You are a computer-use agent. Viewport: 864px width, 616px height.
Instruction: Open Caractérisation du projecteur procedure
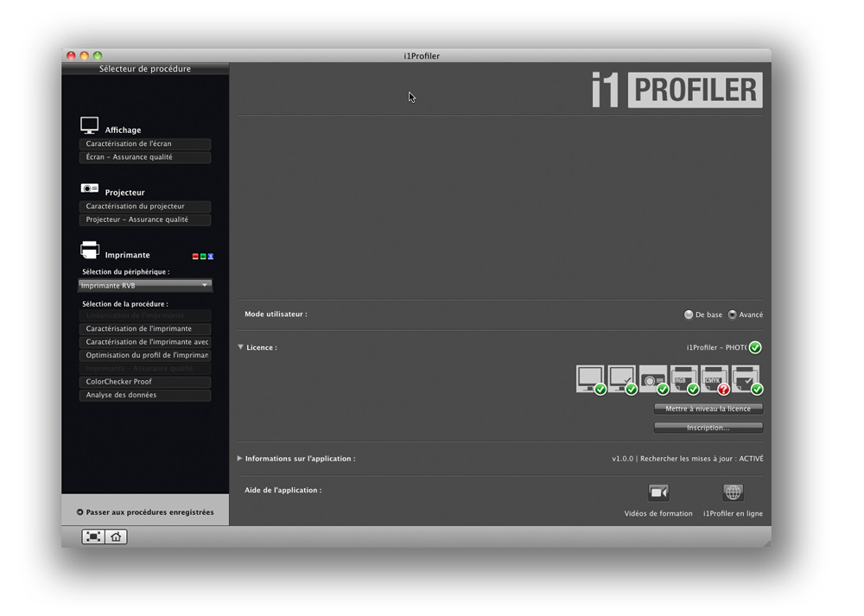coord(145,206)
